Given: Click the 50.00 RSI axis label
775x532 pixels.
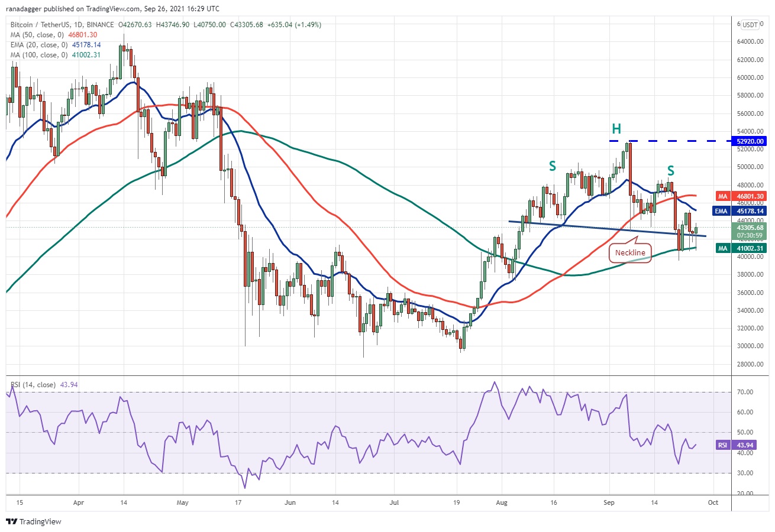Looking at the screenshot, I should (x=744, y=433).
